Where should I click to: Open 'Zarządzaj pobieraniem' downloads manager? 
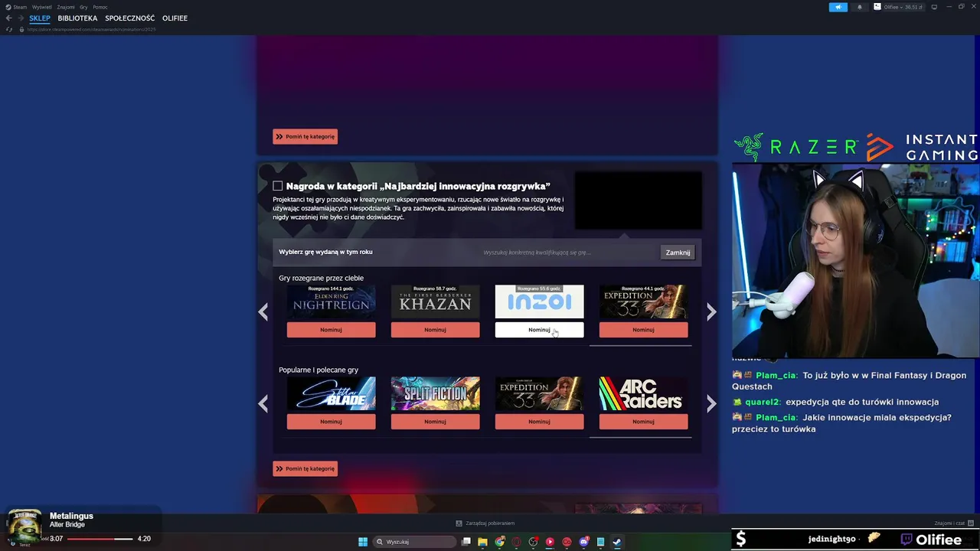click(485, 523)
